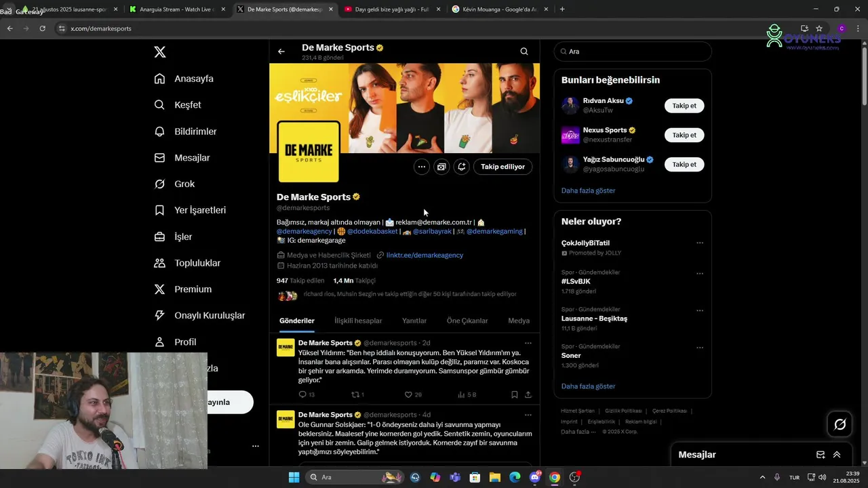Open the @dodekabasket mention link
Screen dimensions: 868x488
[372, 232]
